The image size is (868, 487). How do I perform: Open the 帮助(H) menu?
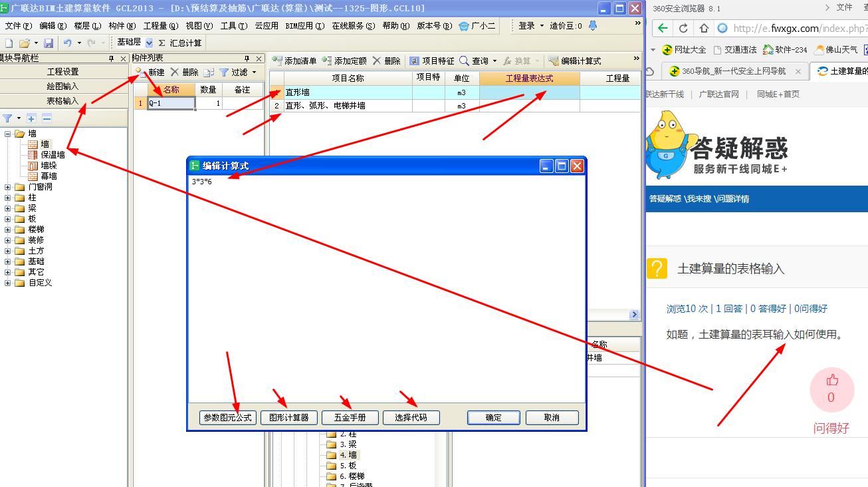(x=396, y=26)
